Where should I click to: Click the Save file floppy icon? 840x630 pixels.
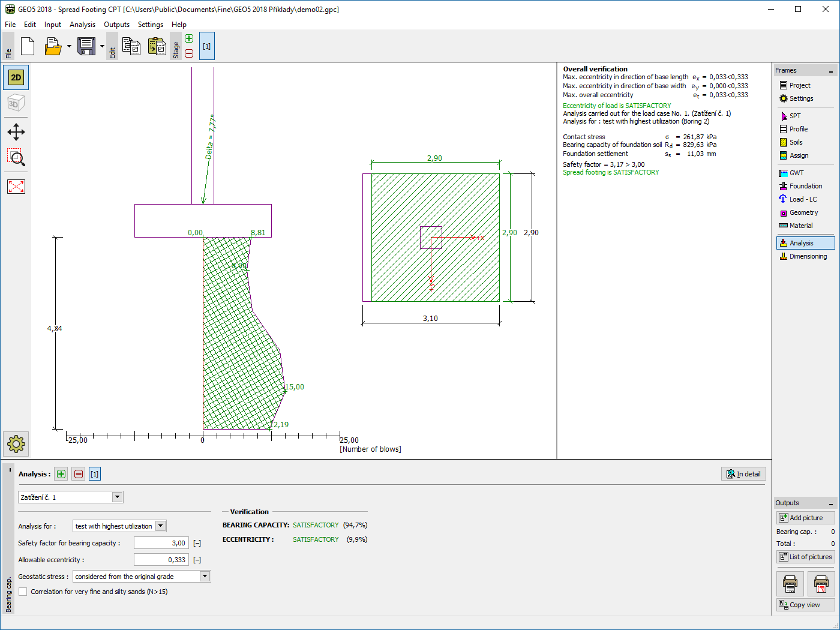click(86, 46)
